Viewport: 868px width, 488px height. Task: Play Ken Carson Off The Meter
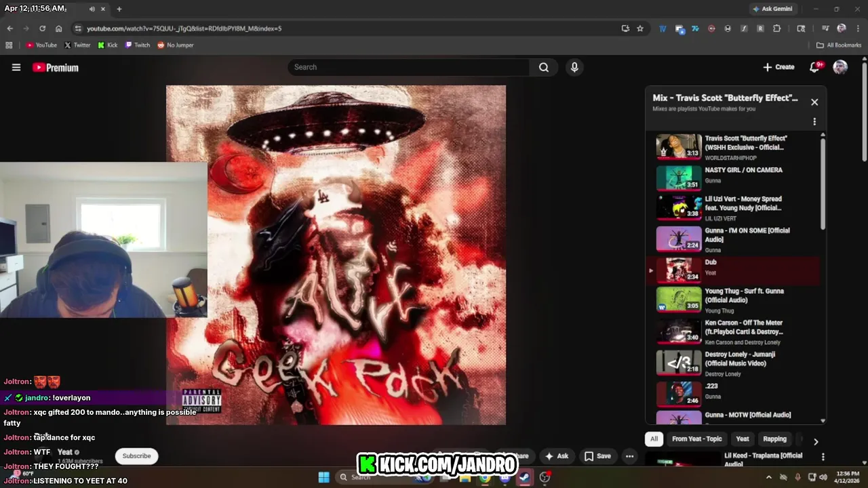click(x=734, y=331)
